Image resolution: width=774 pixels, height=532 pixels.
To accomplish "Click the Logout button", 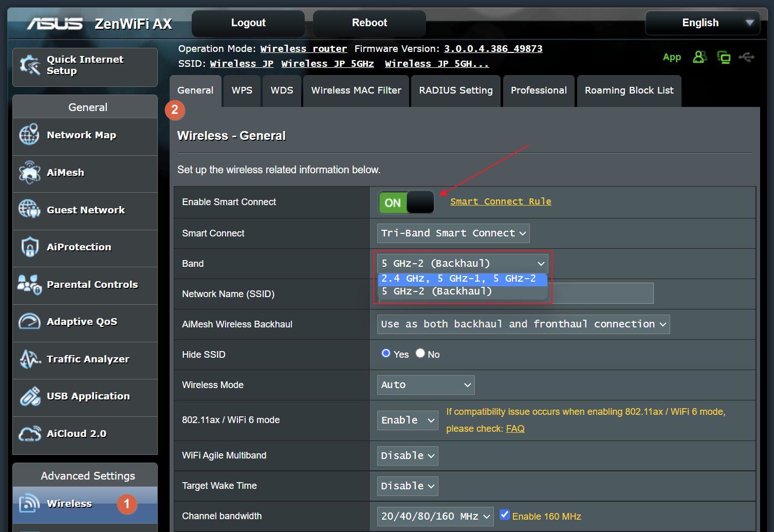I will pos(248,23).
